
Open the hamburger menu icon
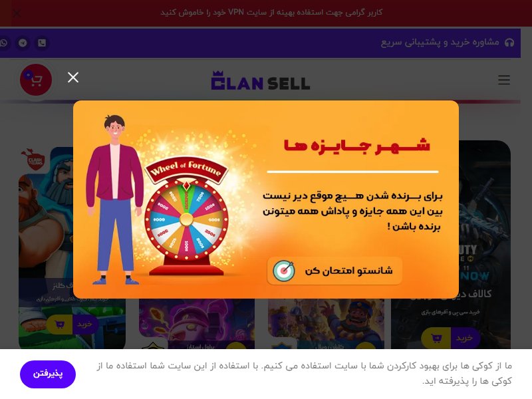[x=504, y=80]
